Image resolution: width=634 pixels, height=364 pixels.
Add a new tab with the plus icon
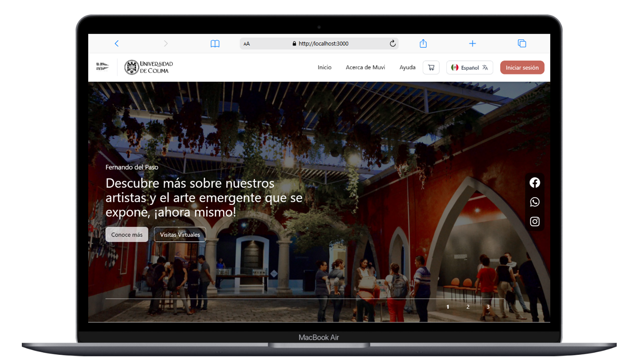[472, 44]
